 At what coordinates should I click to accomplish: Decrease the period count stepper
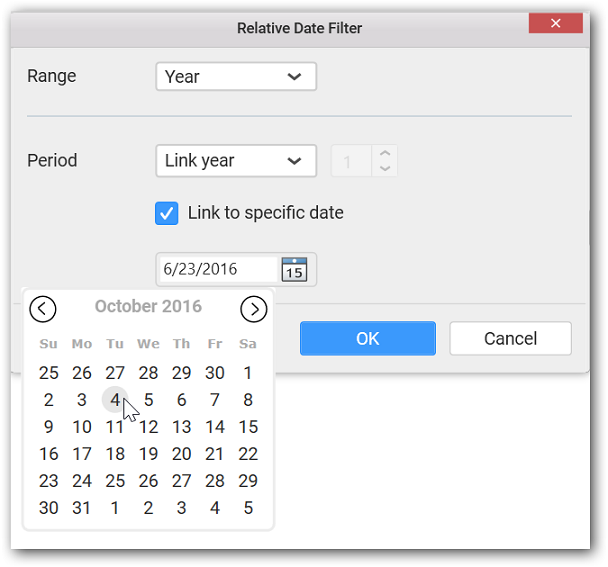[385, 168]
